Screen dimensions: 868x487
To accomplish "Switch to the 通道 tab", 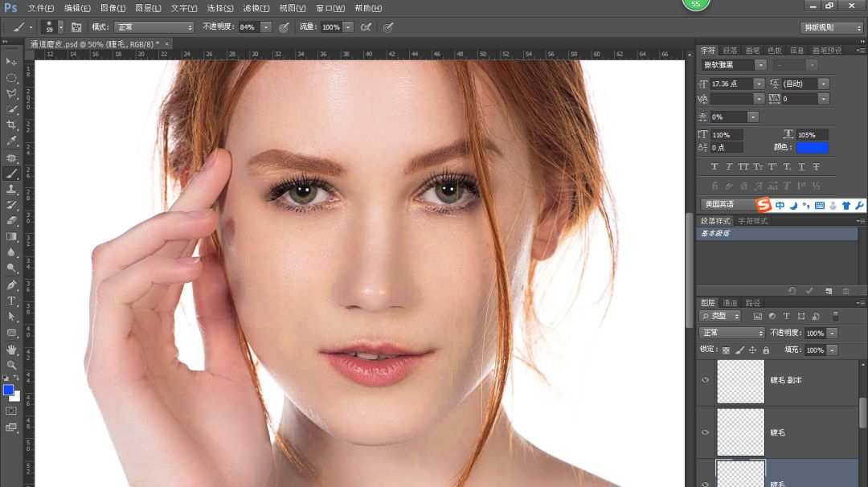I will point(731,303).
